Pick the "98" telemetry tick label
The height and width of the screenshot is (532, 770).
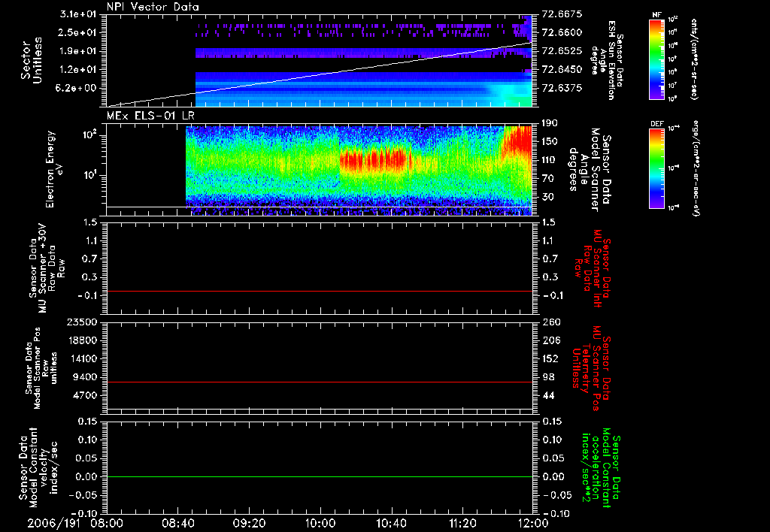[547, 377]
